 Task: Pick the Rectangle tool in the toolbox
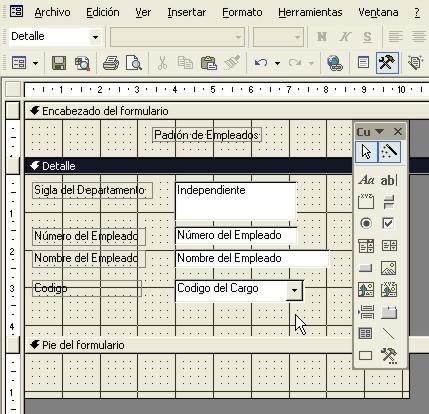click(366, 355)
